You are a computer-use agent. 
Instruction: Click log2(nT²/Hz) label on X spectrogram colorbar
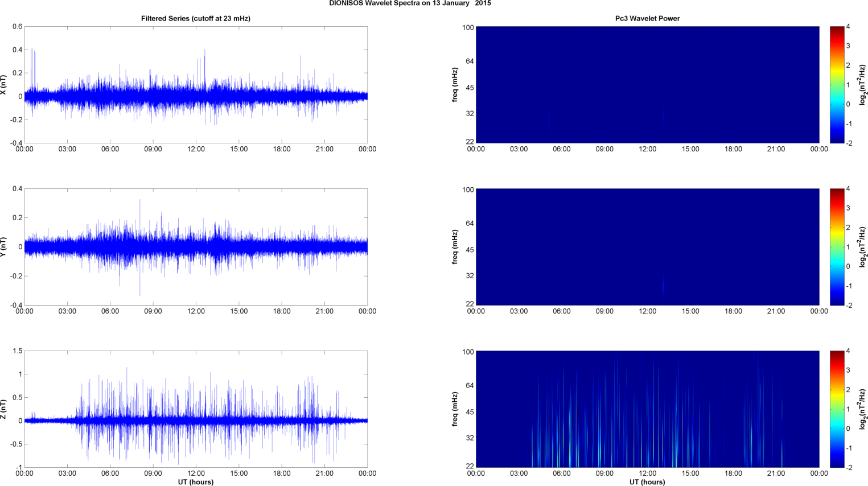pyautogui.click(x=863, y=85)
